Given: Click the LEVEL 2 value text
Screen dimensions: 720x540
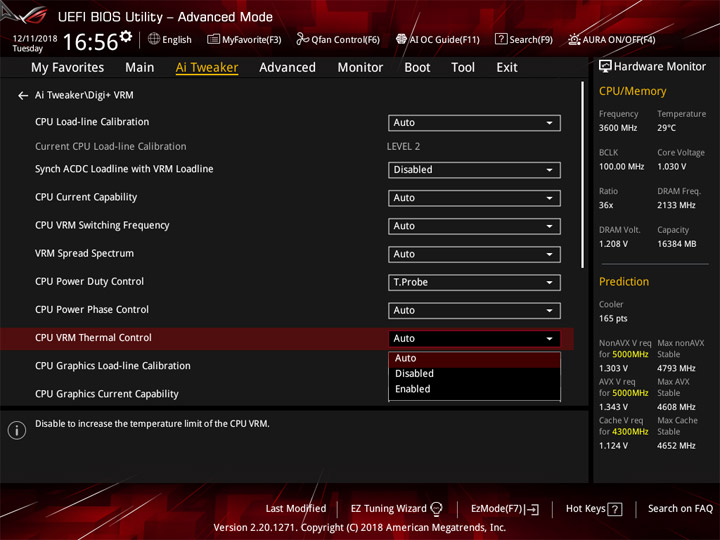Looking at the screenshot, I should (x=403, y=146).
